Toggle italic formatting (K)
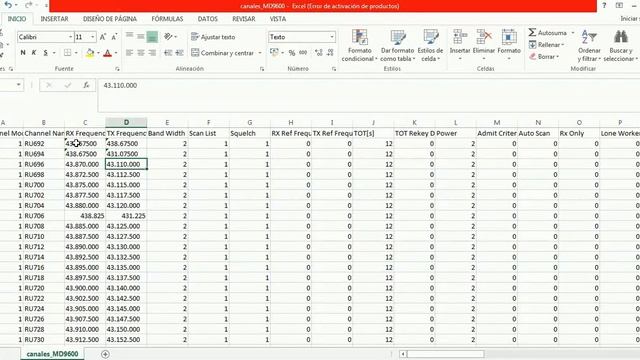This screenshot has height=360, width=640. [x=34, y=53]
